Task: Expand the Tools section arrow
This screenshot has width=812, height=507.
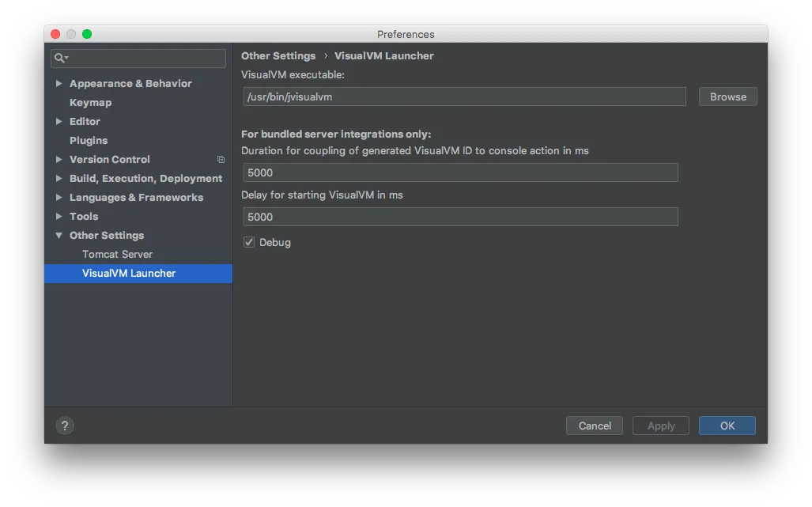Action: click(59, 217)
